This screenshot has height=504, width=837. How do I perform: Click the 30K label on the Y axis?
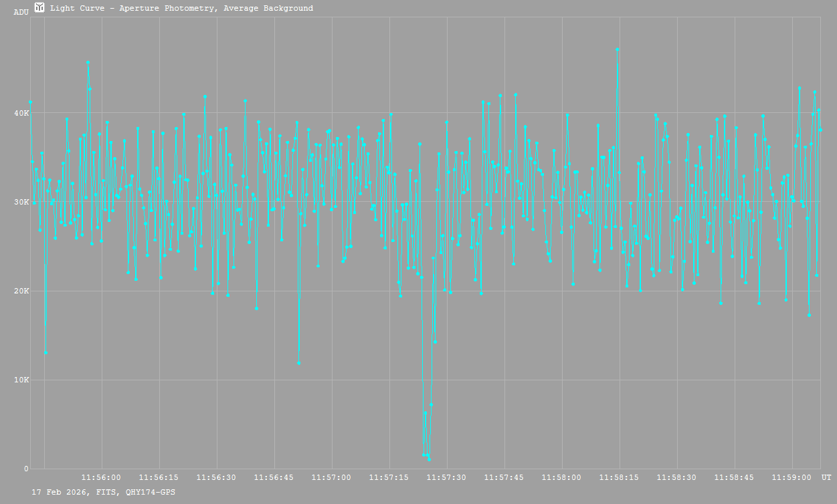coord(21,202)
